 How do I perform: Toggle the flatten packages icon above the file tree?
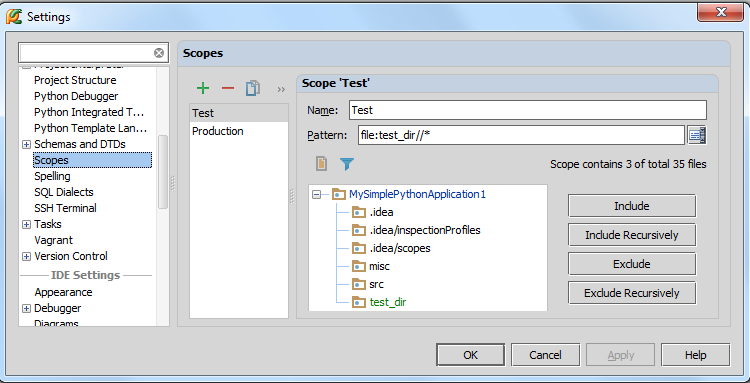coord(321,164)
